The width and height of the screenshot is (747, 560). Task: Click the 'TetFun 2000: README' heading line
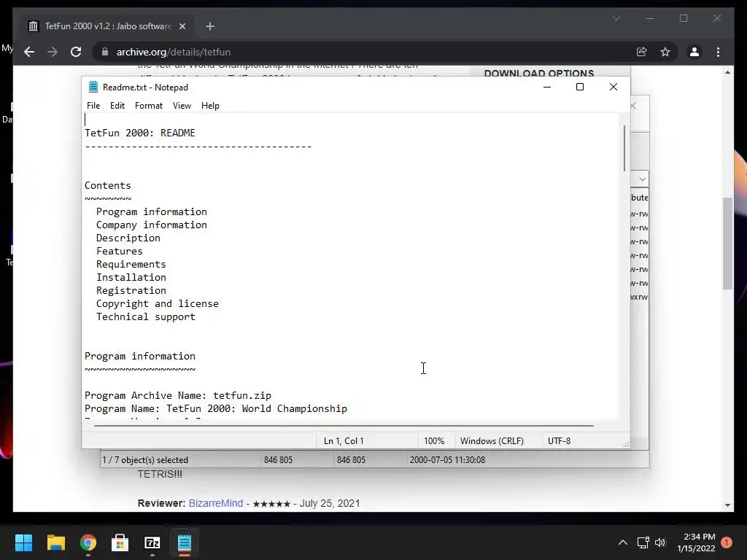(x=140, y=133)
